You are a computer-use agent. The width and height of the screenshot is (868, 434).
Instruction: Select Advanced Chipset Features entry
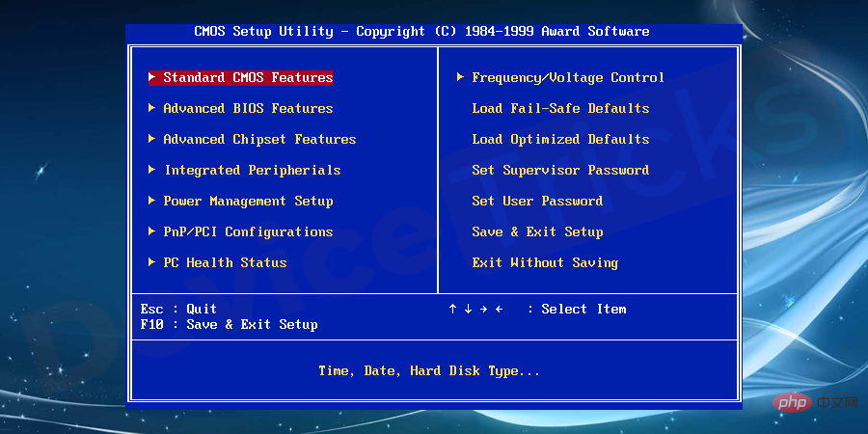(259, 140)
